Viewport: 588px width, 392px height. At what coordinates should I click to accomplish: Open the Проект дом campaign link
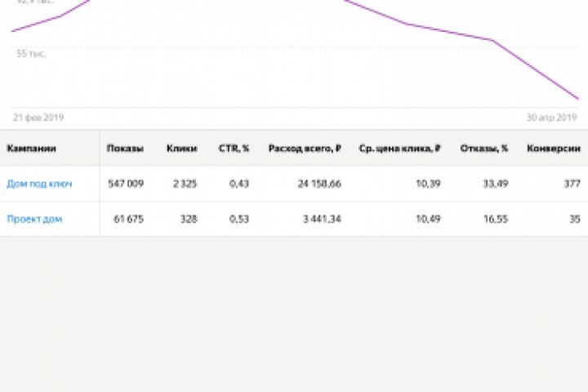(34, 219)
